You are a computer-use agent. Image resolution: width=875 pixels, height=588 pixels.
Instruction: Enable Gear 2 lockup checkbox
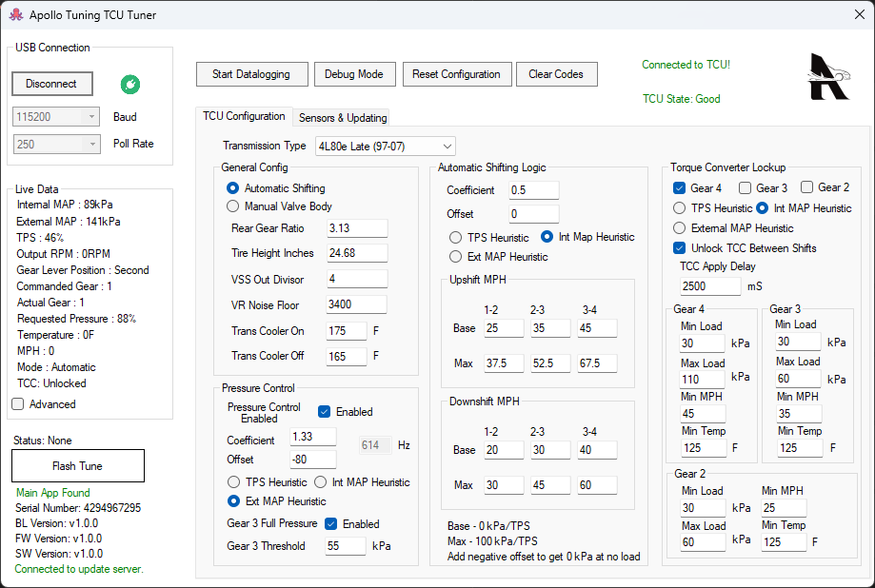pyautogui.click(x=825, y=186)
